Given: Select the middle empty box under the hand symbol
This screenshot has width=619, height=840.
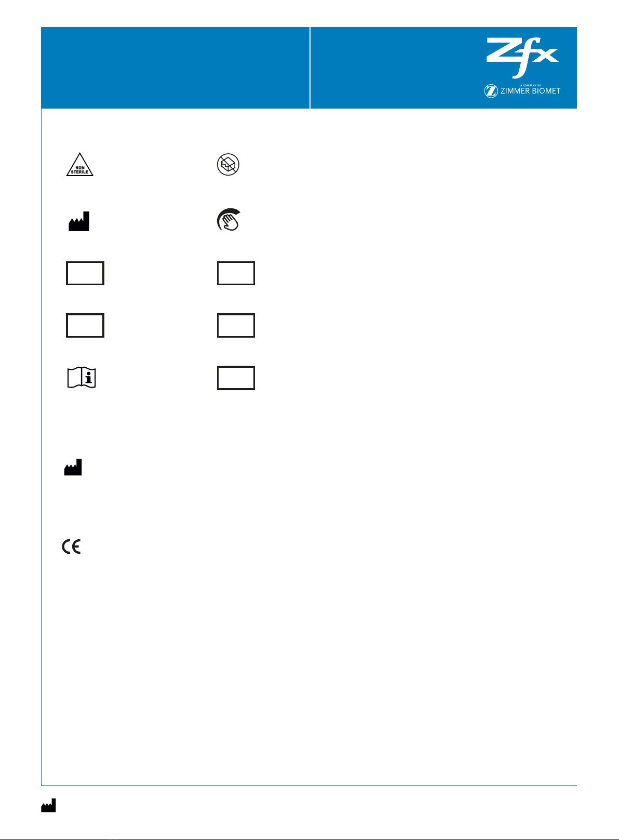Looking at the screenshot, I should 236,326.
